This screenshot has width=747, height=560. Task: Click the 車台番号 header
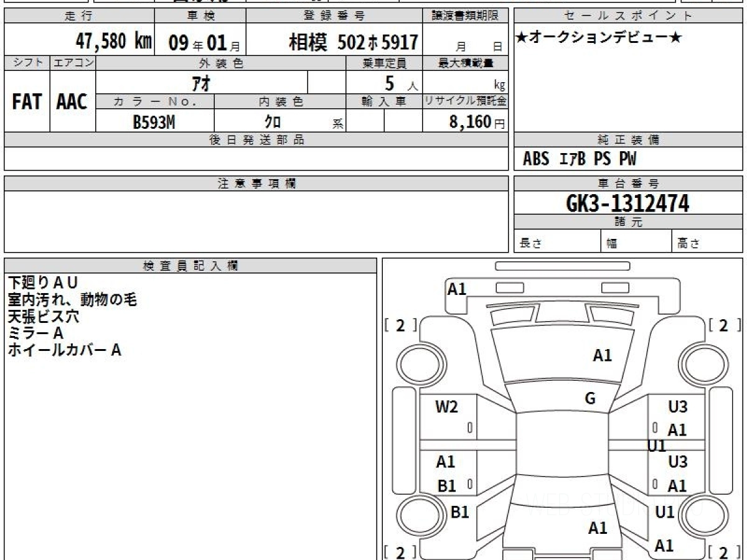[628, 184]
